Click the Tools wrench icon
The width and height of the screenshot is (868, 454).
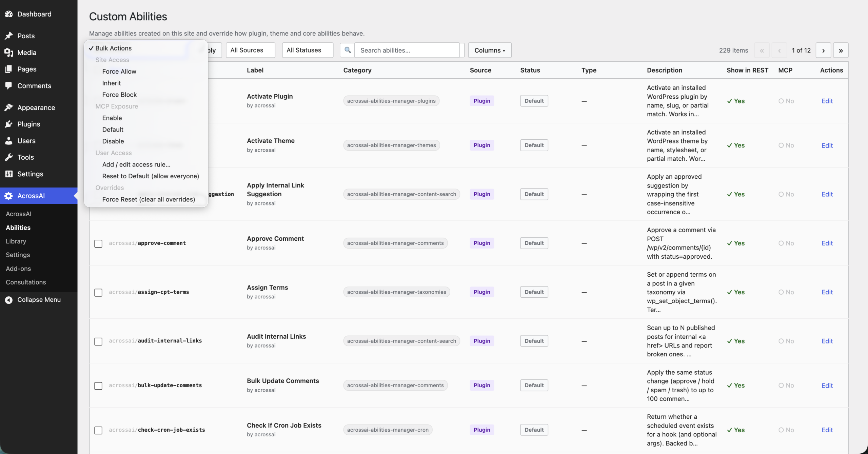point(9,157)
